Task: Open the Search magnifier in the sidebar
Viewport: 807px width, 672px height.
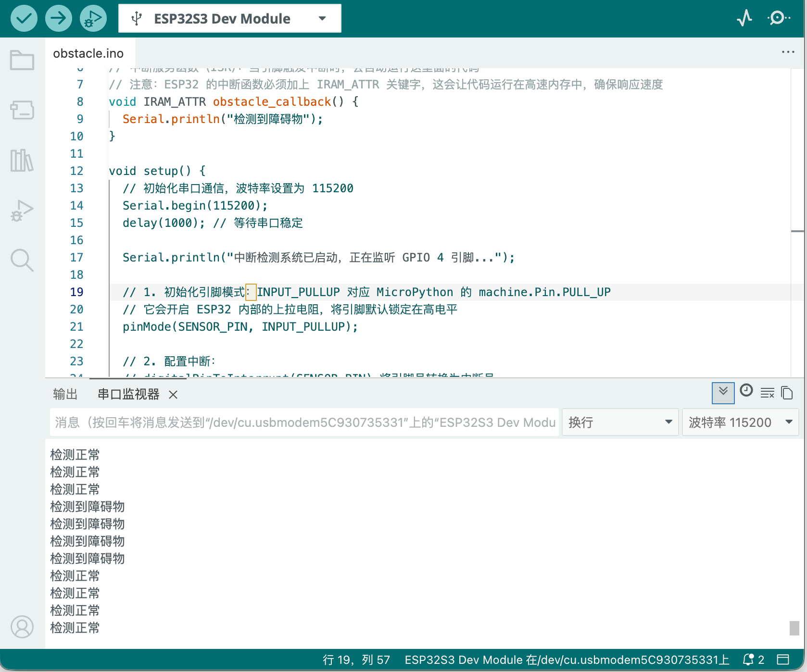Action: (x=22, y=261)
